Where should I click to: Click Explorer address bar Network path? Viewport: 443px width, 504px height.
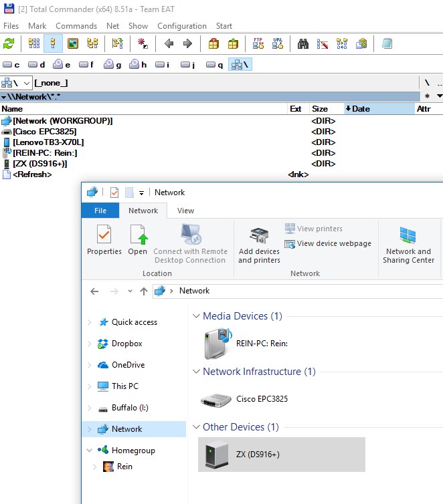[x=194, y=291]
